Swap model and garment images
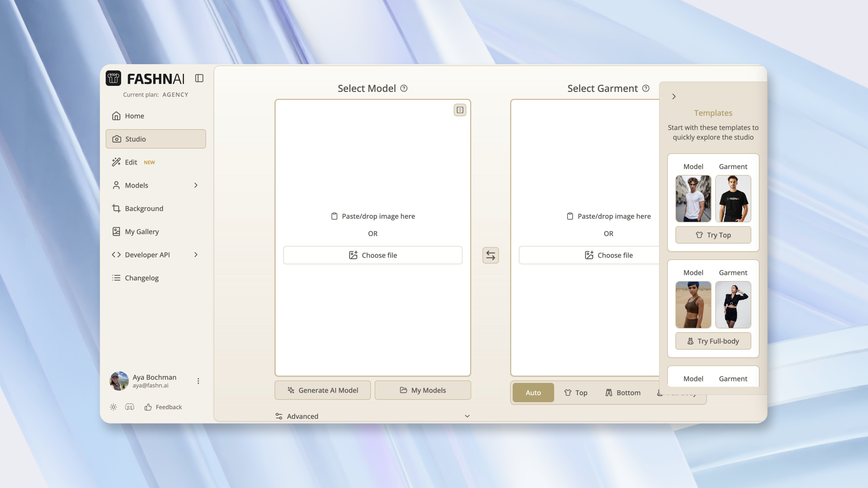868x488 pixels. pos(491,255)
